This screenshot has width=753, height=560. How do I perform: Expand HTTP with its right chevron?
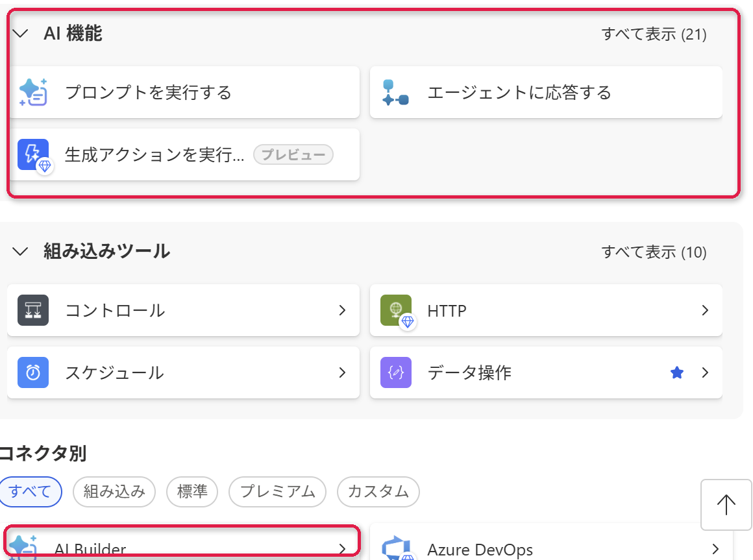click(x=705, y=310)
